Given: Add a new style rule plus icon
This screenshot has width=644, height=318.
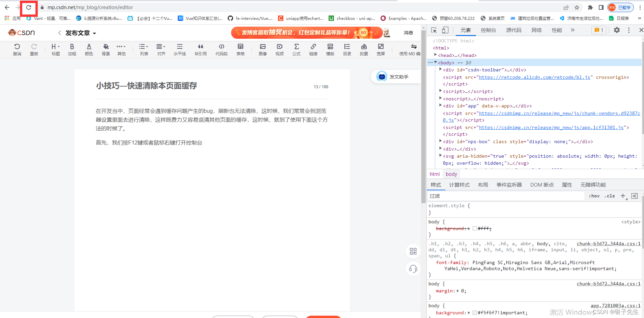Looking at the screenshot, I should (x=623, y=196).
